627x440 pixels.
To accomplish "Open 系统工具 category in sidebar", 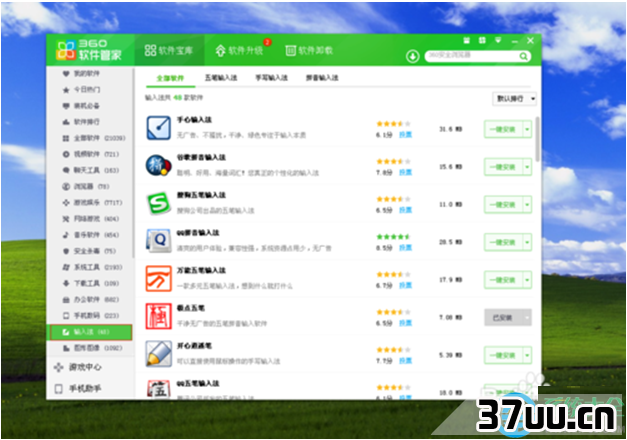I will pyautogui.click(x=92, y=267).
